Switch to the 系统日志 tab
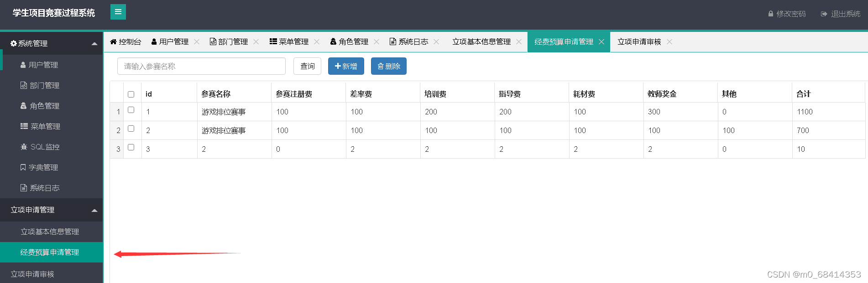This screenshot has width=868, height=283. (x=409, y=41)
